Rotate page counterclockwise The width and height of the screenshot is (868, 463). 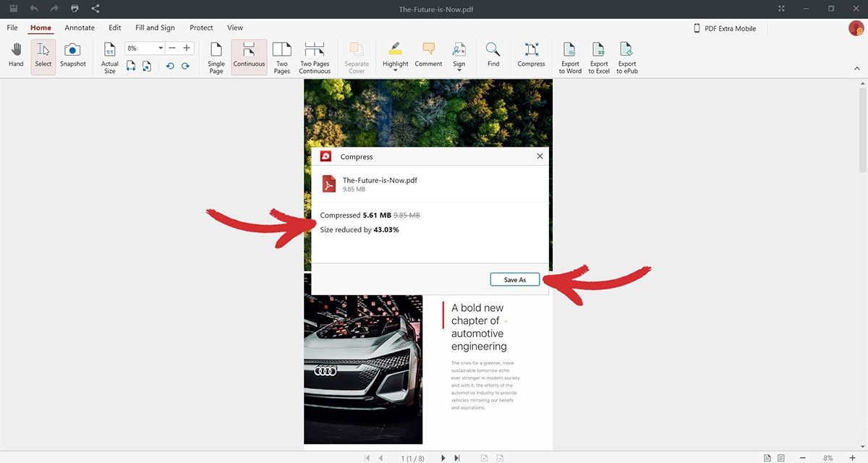click(x=170, y=66)
